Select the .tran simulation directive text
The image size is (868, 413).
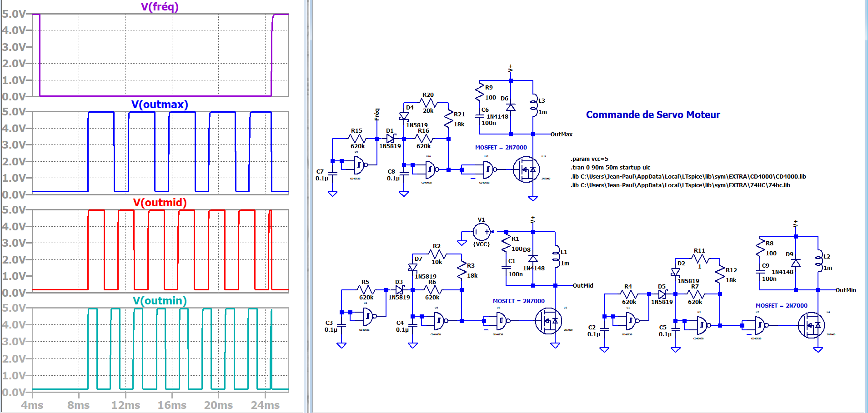610,168
